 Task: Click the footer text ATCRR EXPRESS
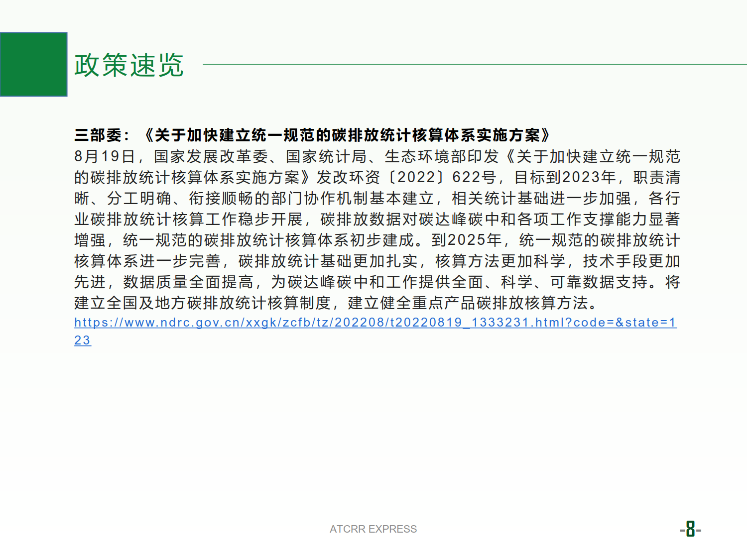pyautogui.click(x=373, y=529)
